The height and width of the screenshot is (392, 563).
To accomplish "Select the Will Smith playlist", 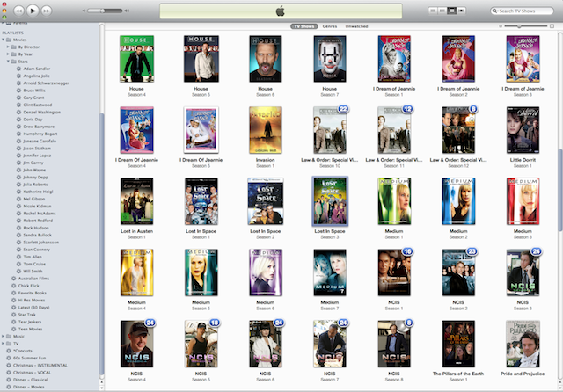I will [x=33, y=271].
